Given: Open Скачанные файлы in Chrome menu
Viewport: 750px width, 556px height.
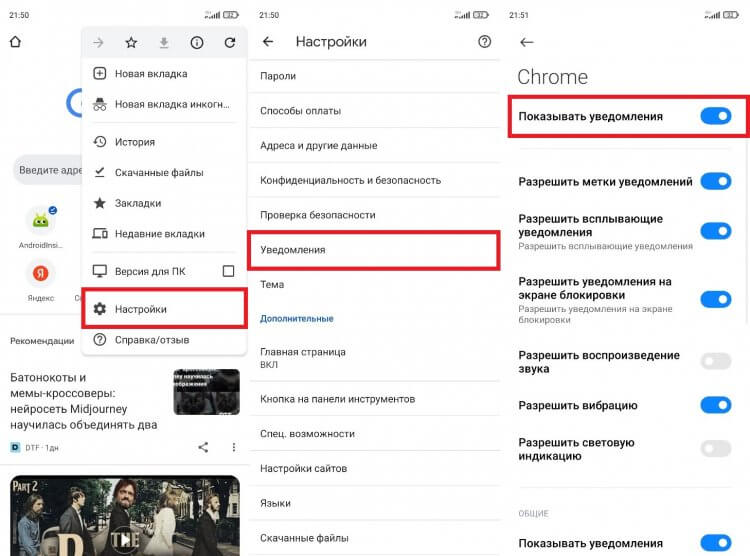Looking at the screenshot, I should coord(165,173).
